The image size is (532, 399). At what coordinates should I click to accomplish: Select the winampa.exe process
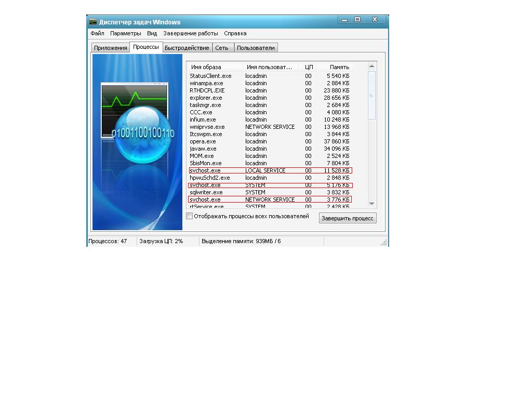tap(270, 83)
